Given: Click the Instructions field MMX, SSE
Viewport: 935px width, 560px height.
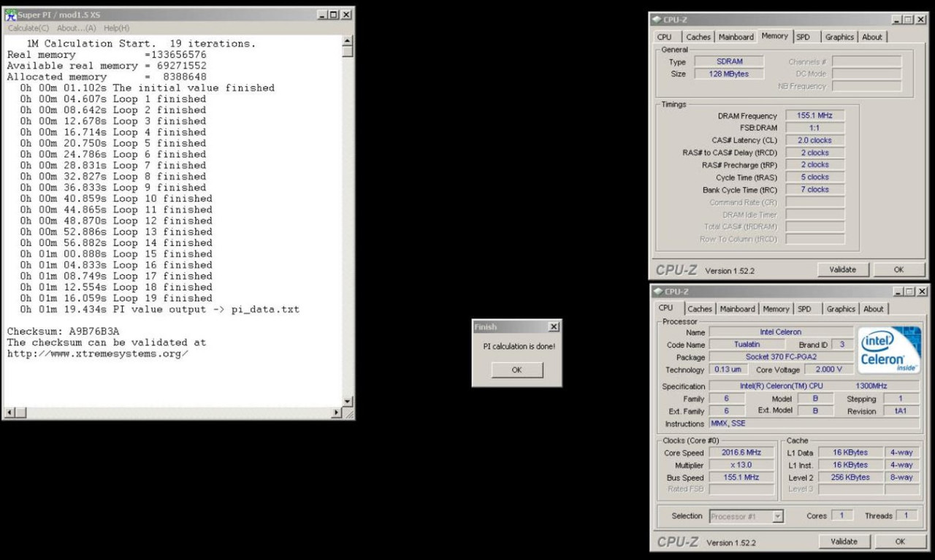Looking at the screenshot, I should pos(814,423).
